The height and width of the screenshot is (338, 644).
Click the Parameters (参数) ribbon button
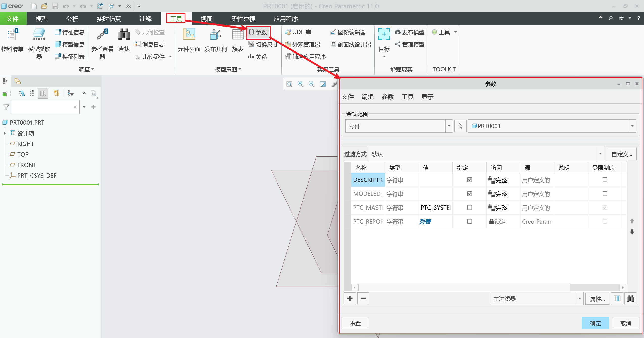258,32
